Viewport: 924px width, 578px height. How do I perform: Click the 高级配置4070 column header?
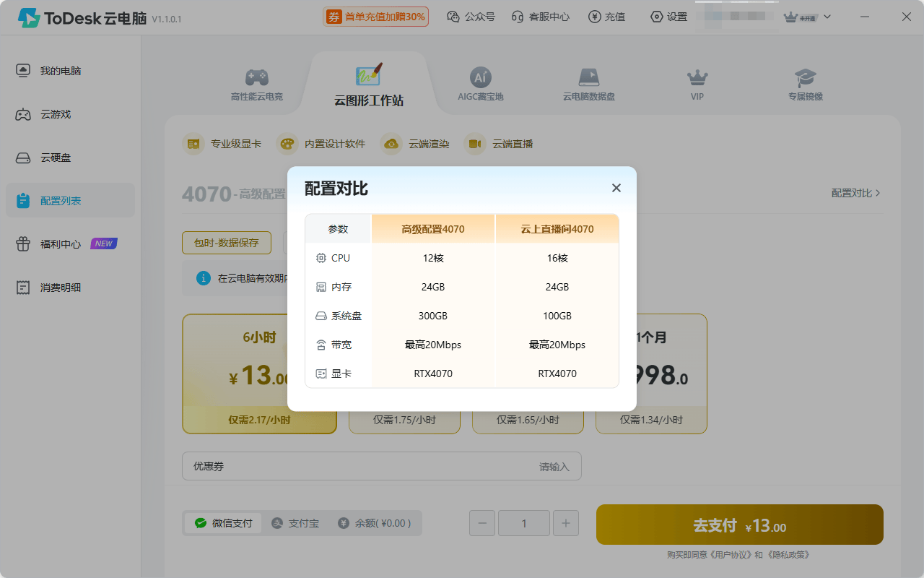point(433,229)
